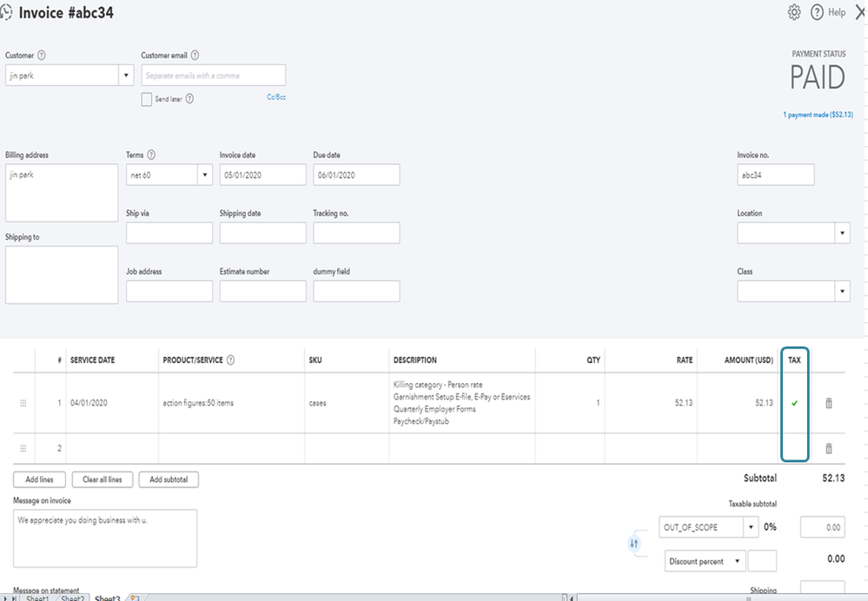Enable the Send later checkbox

pyautogui.click(x=147, y=99)
